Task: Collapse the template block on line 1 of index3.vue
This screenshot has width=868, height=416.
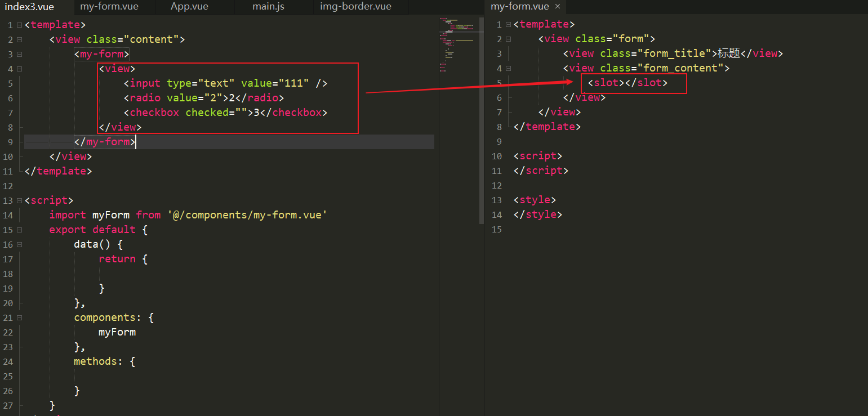Action: pyautogui.click(x=20, y=25)
